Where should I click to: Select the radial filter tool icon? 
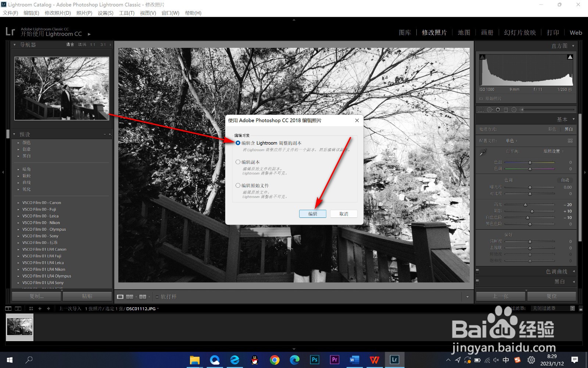pyautogui.click(x=514, y=110)
